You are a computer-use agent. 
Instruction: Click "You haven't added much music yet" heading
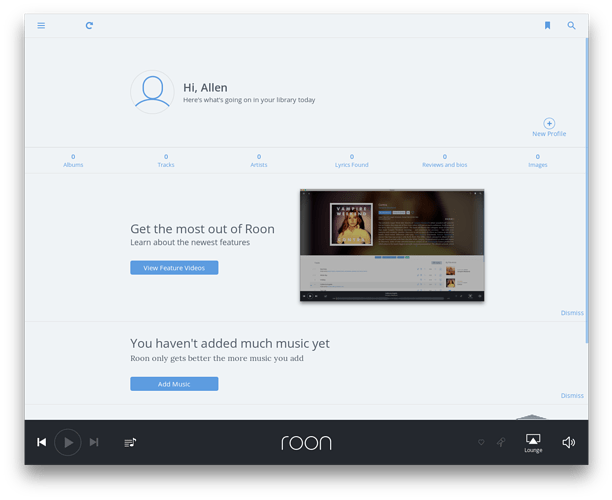coord(230,343)
